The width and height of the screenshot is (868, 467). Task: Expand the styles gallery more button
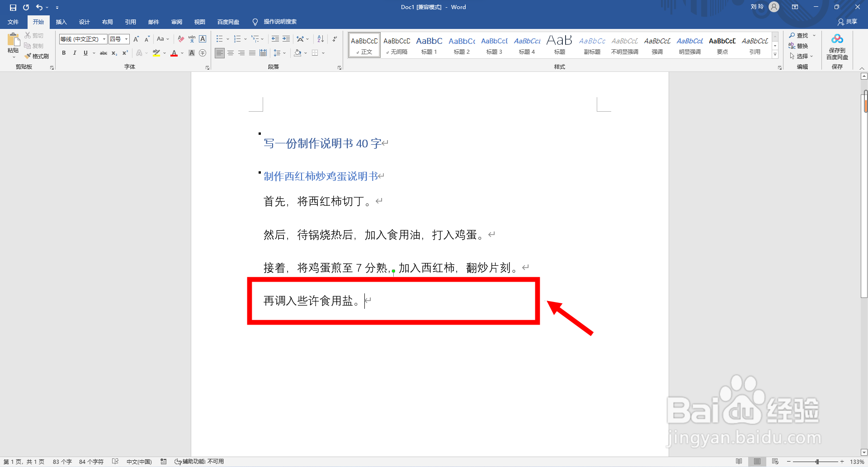[775, 54]
